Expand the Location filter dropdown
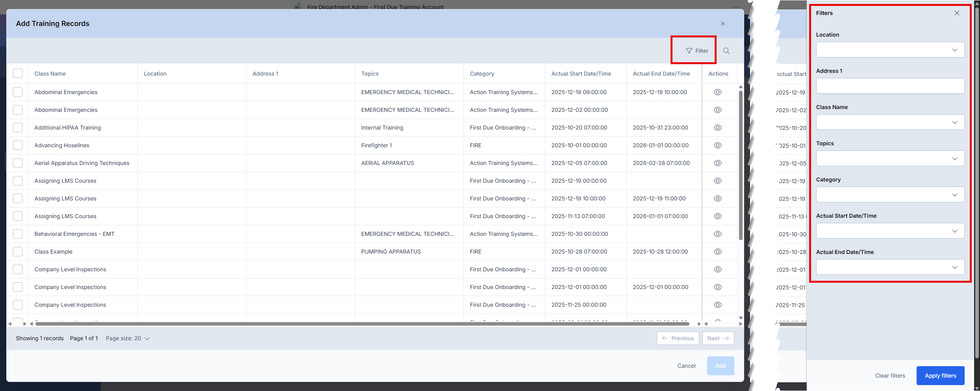 pos(890,50)
